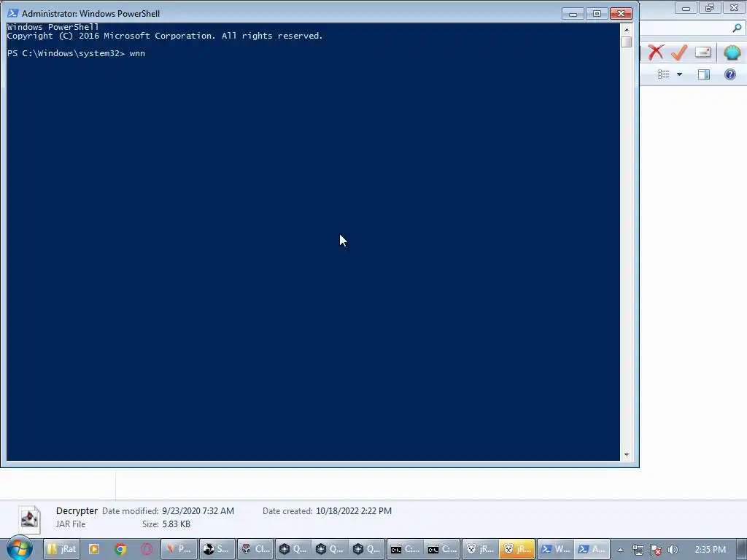Minimize the Explorer window behind PowerShell
Viewport: 747px width, 560px height.
(x=686, y=7)
